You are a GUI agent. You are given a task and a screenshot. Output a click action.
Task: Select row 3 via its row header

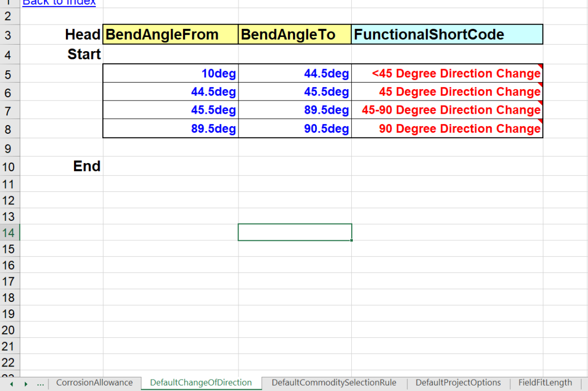click(x=10, y=35)
